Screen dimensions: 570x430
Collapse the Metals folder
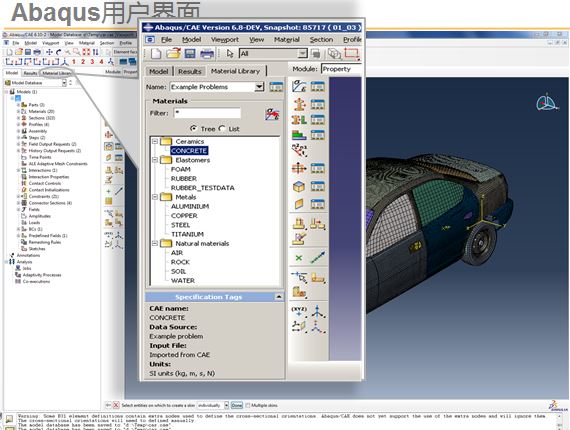(x=155, y=197)
